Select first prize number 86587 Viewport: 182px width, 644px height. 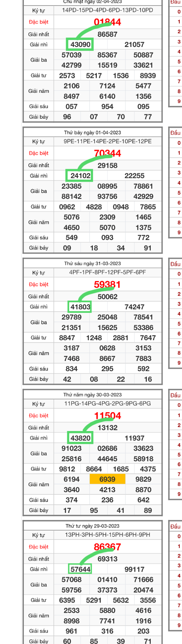(x=107, y=34)
